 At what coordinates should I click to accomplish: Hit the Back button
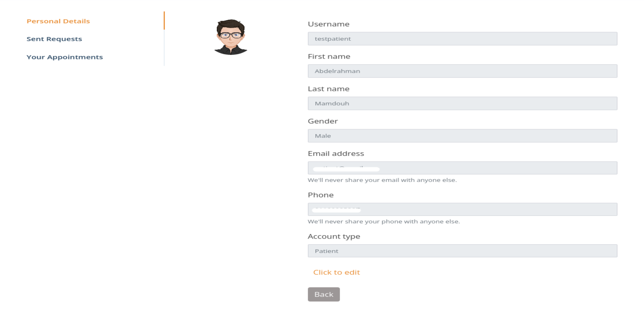coord(324,294)
